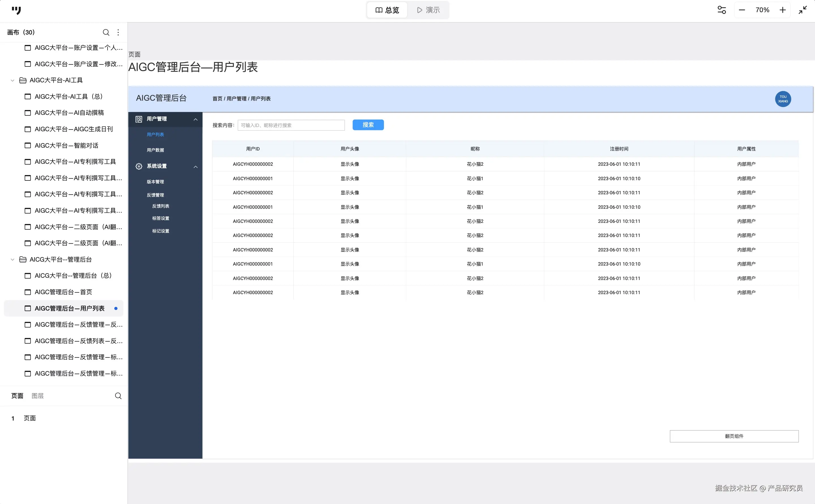
Task: Collapse the 系统设置 sidebar menu chevron
Action: 196,167
